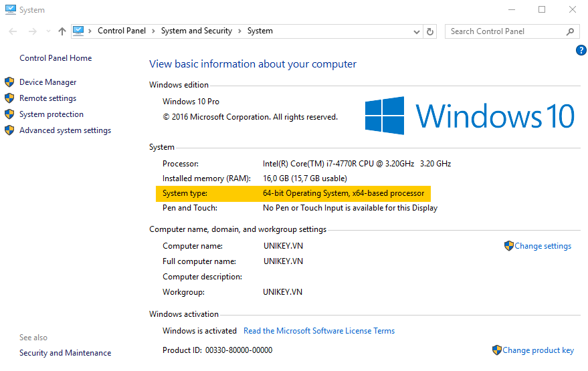Click the 'Windows is activated' text
The height and width of the screenshot is (371, 588).
point(199,331)
